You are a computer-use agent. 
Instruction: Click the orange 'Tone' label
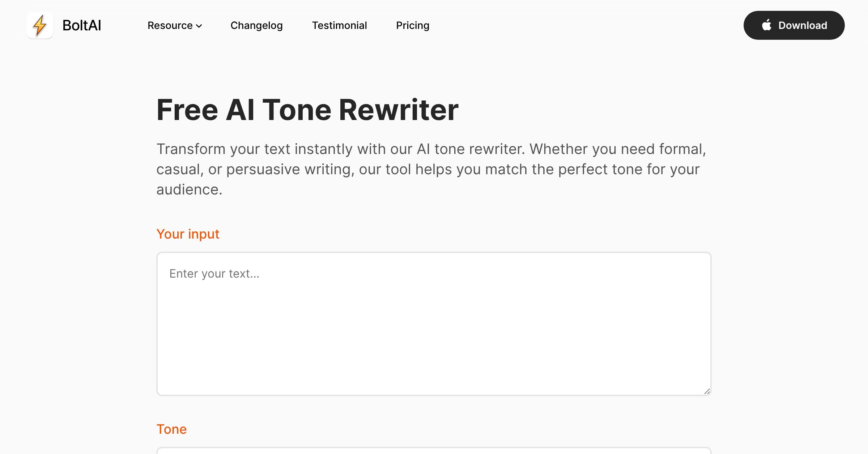tap(171, 429)
